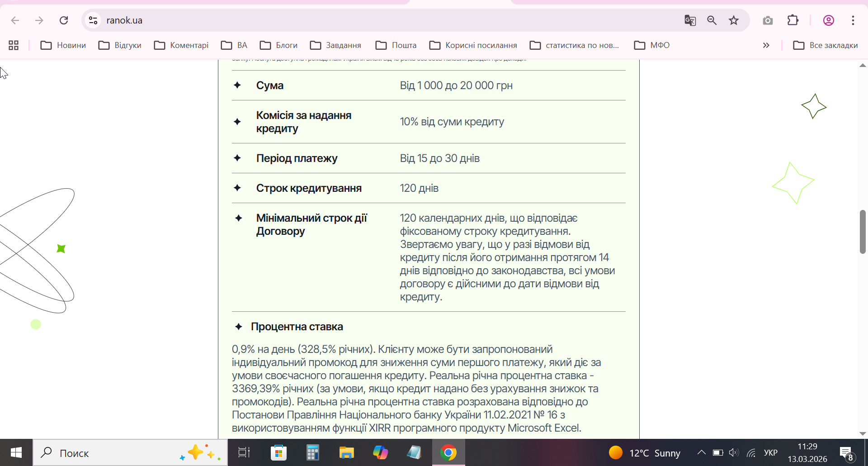
Task: Open the ВА bookmarks folder
Action: click(x=234, y=45)
